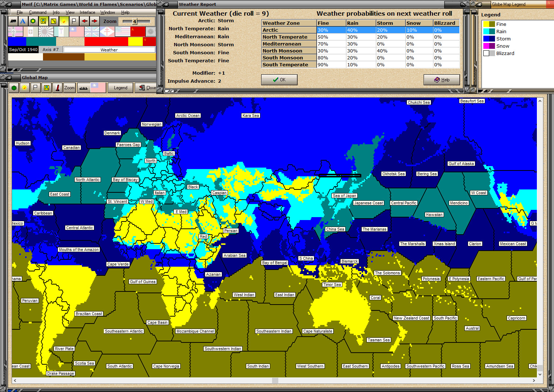Viewport: 554px width, 392px height.
Task: Click the red right arrow icon
Action: (94, 21)
